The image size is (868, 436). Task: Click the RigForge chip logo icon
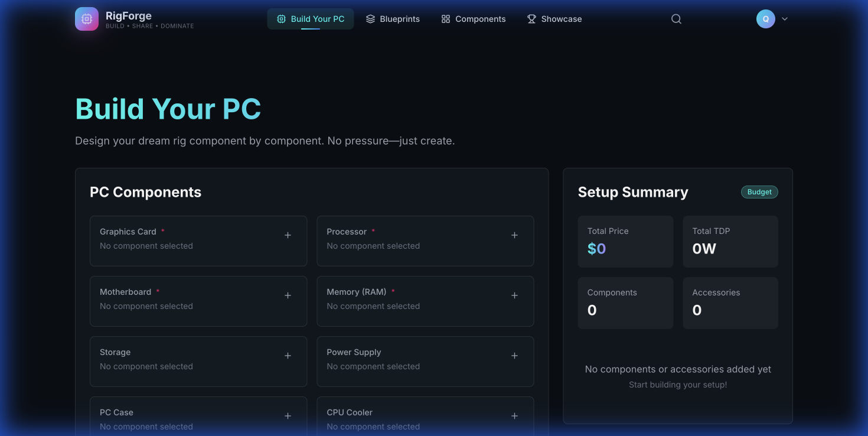(x=87, y=19)
